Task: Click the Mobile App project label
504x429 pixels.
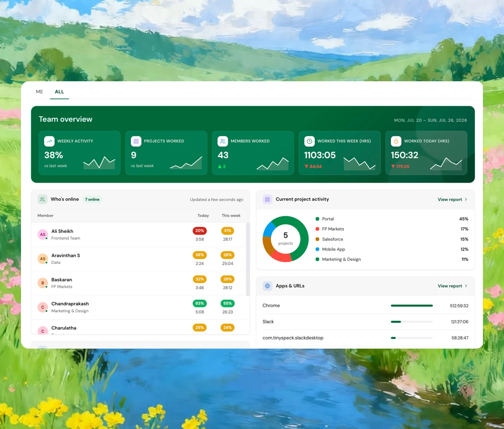Action: pos(333,249)
